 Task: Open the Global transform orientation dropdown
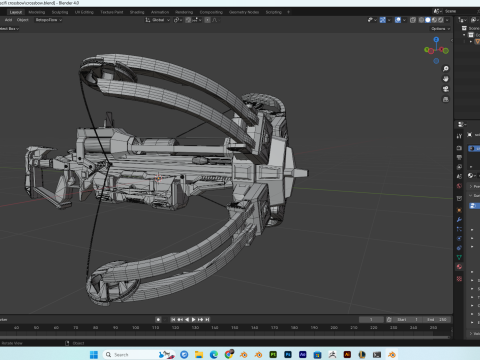(157, 20)
